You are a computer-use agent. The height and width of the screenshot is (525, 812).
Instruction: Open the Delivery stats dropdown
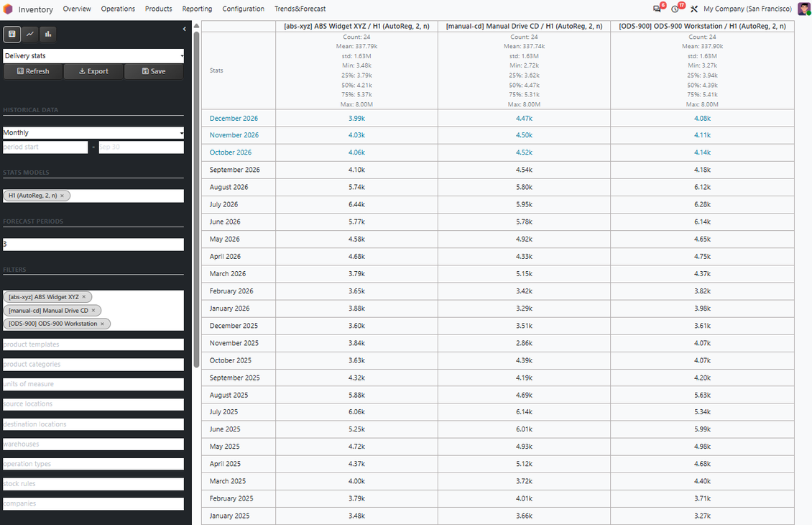pos(93,56)
